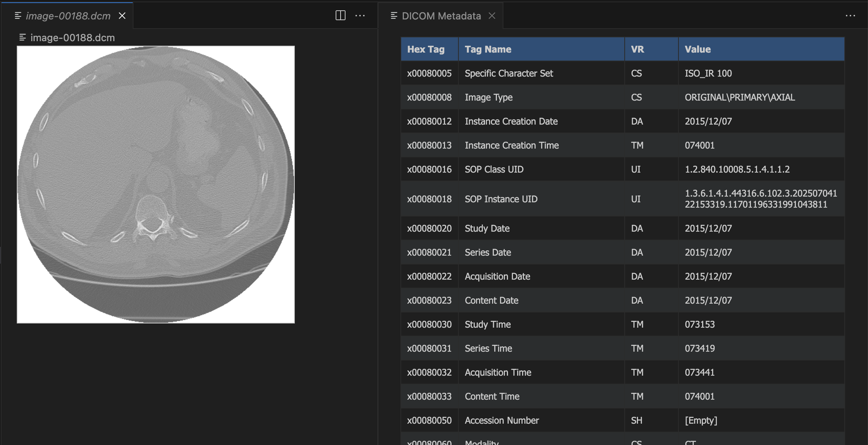Viewport: 868px width, 445px height.
Task: Select the SOP Instance UID value cell
Action: (760, 199)
